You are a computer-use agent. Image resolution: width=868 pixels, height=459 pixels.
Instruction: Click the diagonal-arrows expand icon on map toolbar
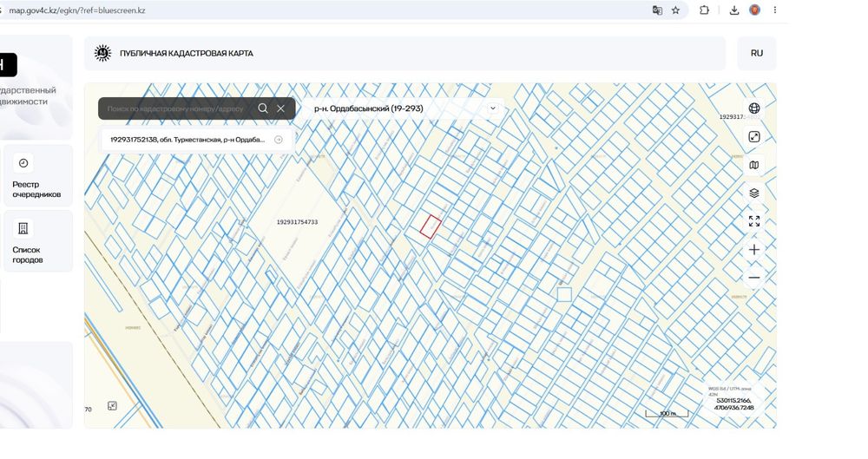pyautogui.click(x=754, y=137)
